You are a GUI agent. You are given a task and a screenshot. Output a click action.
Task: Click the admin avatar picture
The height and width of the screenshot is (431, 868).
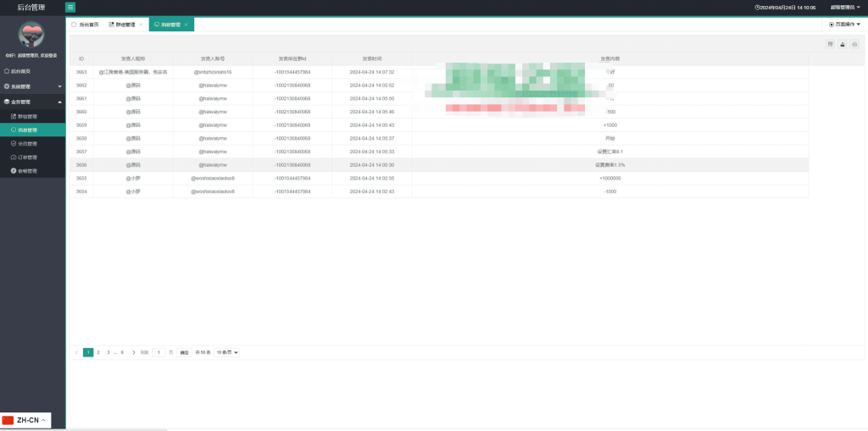(x=31, y=35)
